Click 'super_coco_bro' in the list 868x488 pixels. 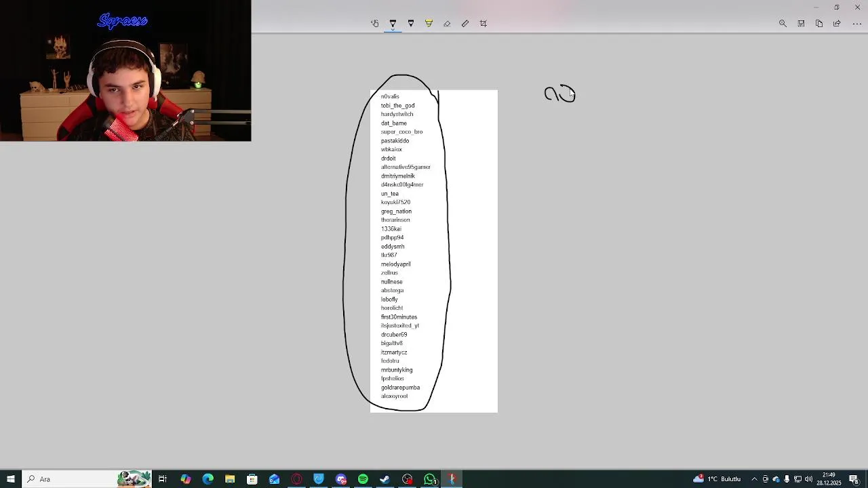pyautogui.click(x=401, y=132)
